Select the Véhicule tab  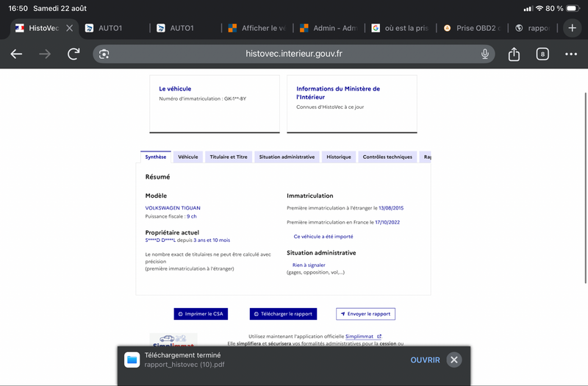[188, 157]
